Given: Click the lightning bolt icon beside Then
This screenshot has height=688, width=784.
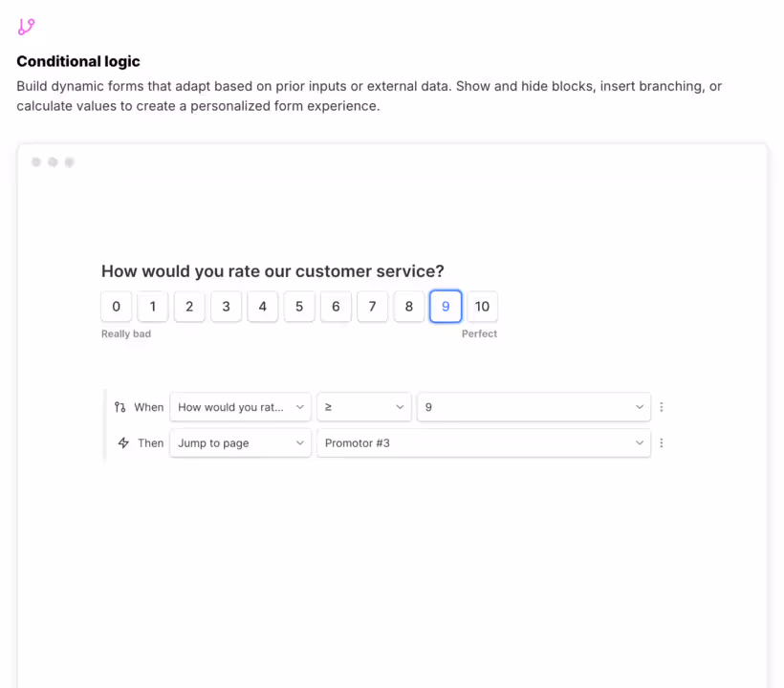Looking at the screenshot, I should (122, 442).
